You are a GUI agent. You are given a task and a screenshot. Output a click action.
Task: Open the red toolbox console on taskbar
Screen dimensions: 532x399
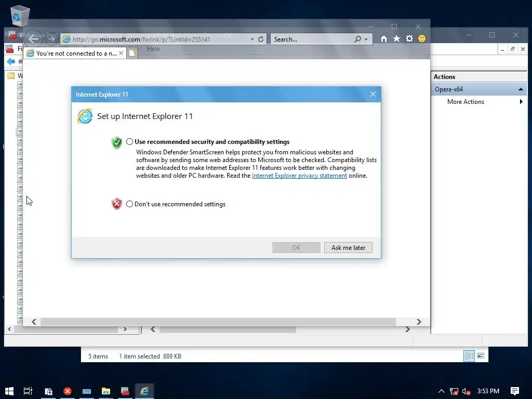[125, 391]
